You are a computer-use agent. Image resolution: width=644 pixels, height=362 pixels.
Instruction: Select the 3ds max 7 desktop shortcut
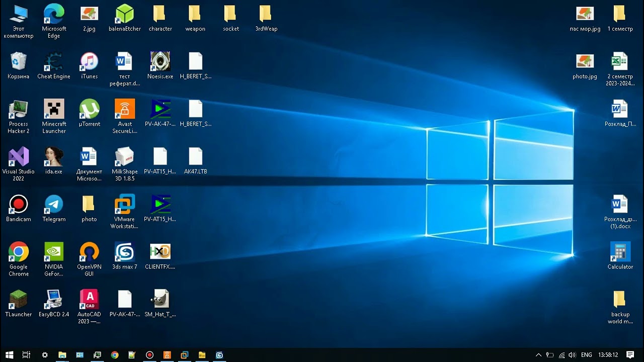[125, 256]
